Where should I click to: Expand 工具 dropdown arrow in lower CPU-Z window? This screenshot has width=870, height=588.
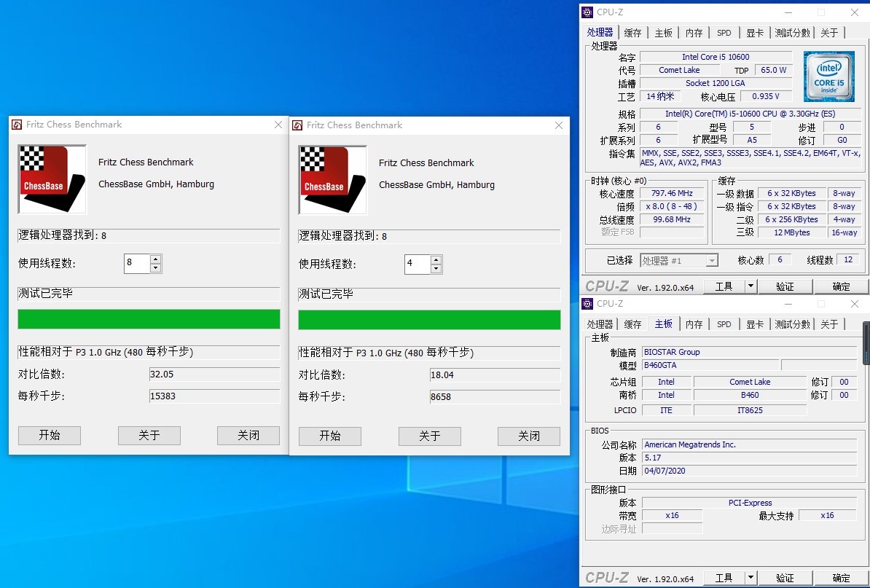coord(751,578)
